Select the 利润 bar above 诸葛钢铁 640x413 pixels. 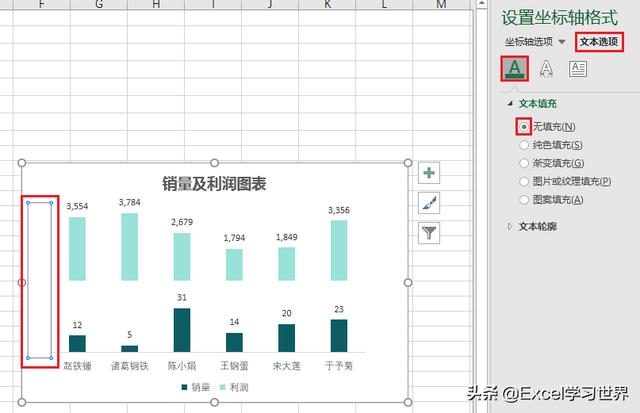click(x=129, y=247)
